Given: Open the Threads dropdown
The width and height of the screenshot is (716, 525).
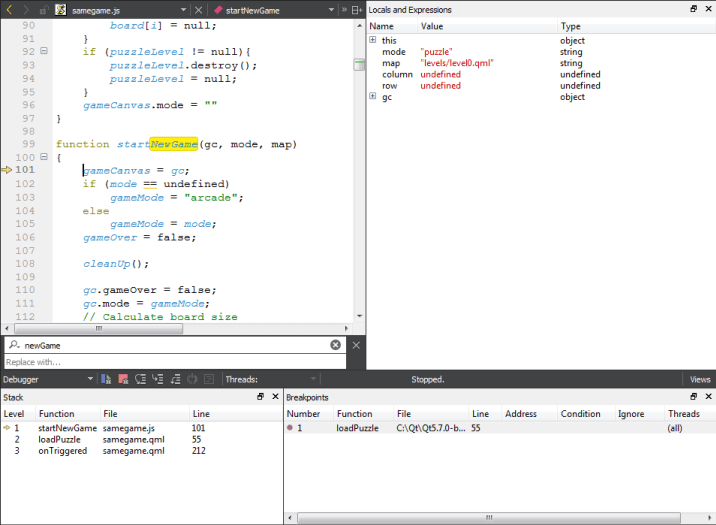Looking at the screenshot, I should click(313, 379).
